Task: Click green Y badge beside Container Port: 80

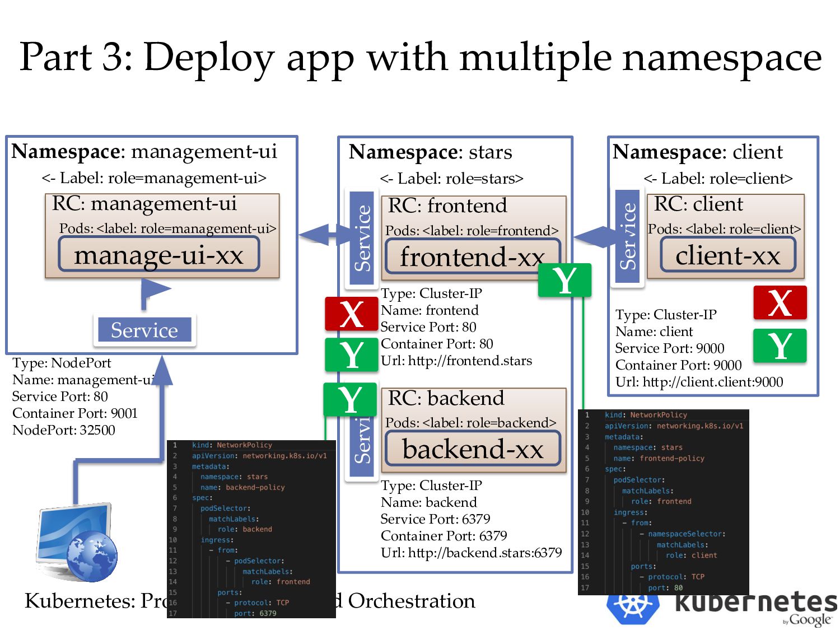Action: [x=352, y=354]
